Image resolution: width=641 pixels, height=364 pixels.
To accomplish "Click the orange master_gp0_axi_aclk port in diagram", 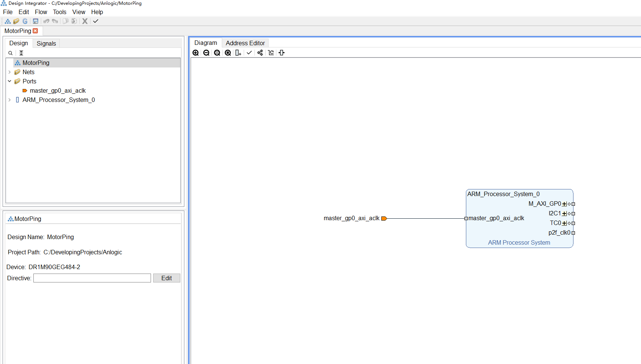I will click(x=384, y=218).
